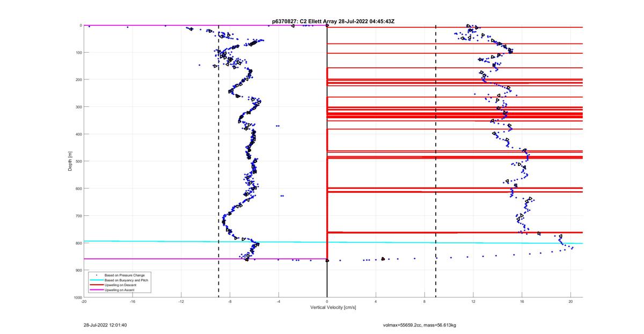Click the '400' depth axis tick label
This screenshot has width=644, height=334.
(78, 134)
